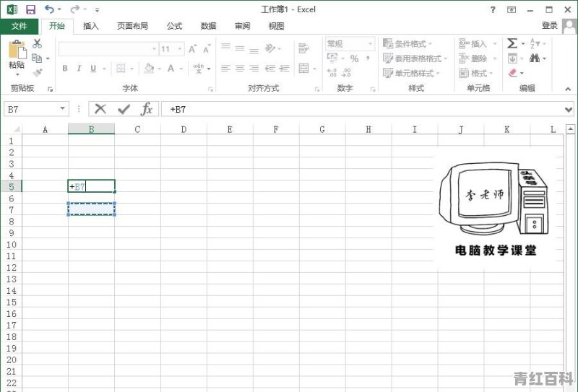Click the Percent Style icon
Viewport: 578px width, 392px height.
tap(354, 58)
